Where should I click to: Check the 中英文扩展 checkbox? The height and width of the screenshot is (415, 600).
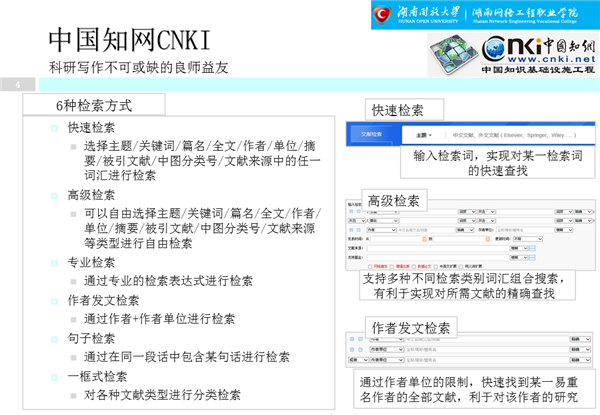(x=436, y=266)
